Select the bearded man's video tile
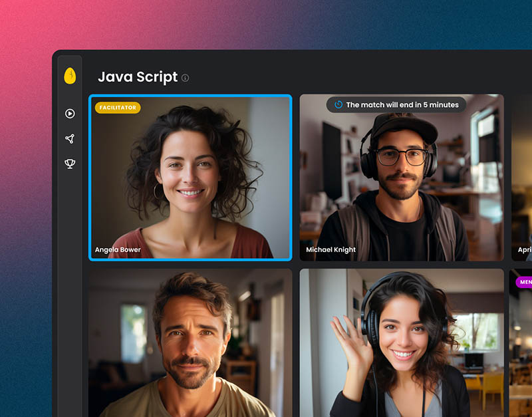This screenshot has width=532, height=417. pos(190,343)
